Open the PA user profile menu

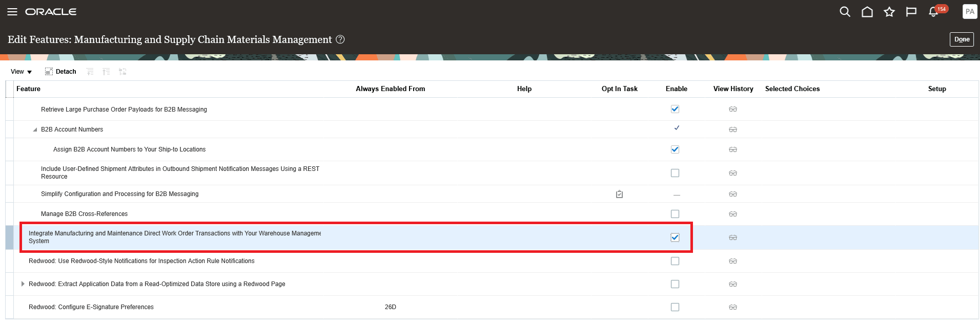[970, 11]
